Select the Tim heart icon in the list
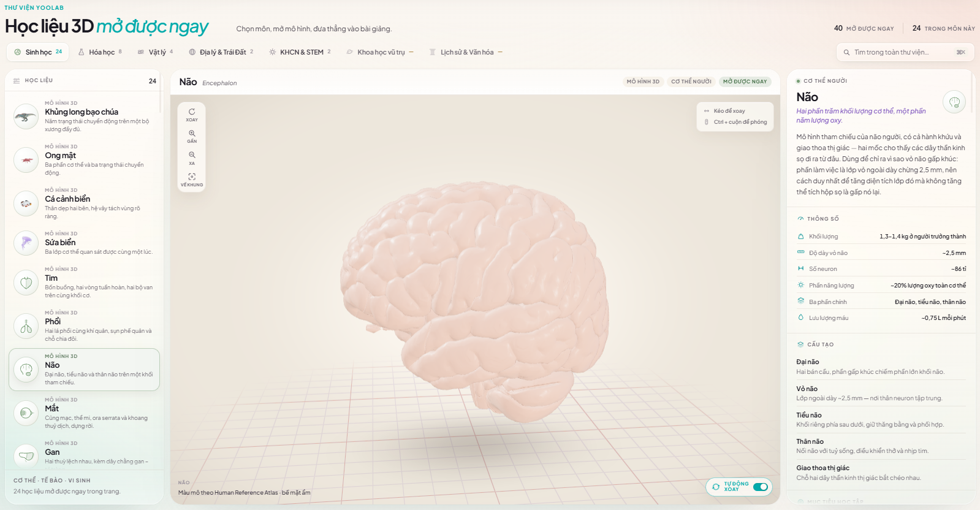 (x=26, y=283)
